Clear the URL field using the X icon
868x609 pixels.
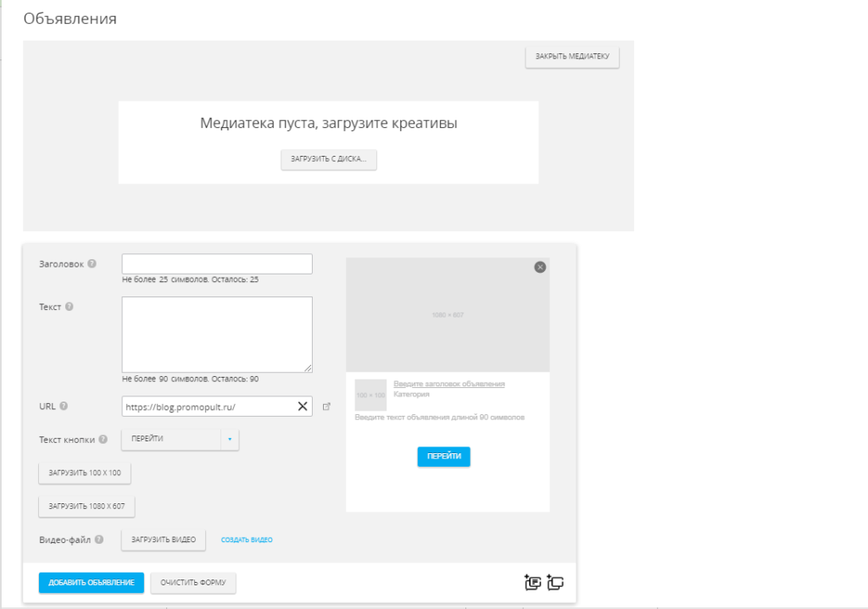click(x=302, y=407)
